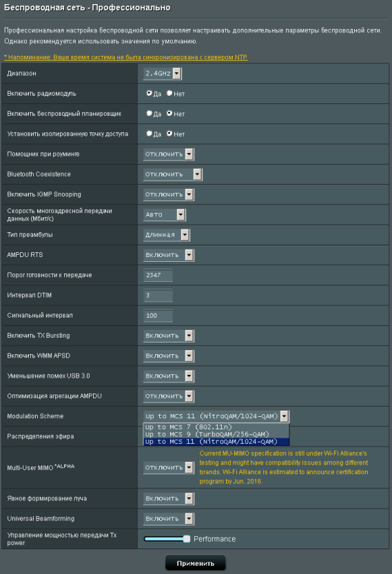Expand the Помощник при роуминге dropdown
This screenshot has height=574, width=392.
pyautogui.click(x=169, y=154)
